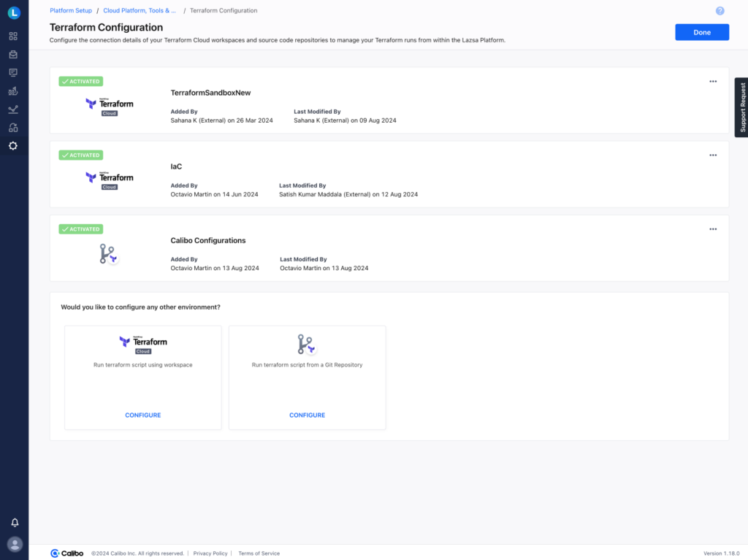
Task: Open the help question mark icon
Action: click(720, 11)
